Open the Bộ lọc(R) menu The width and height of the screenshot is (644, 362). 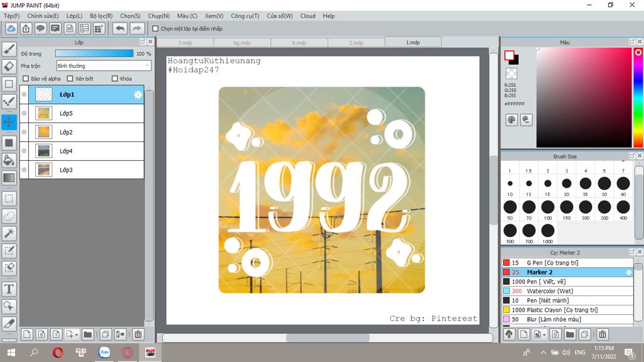101,16
